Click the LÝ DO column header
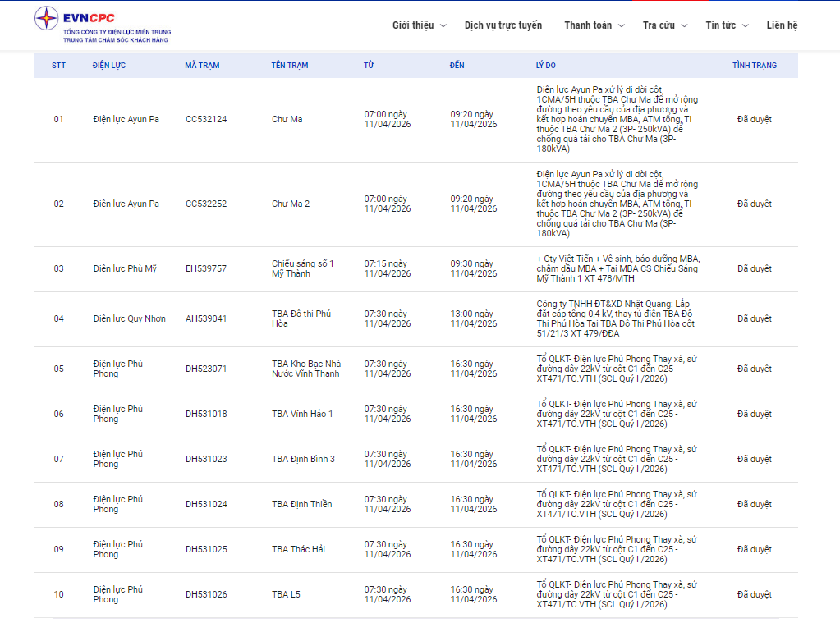840x623 pixels. pyautogui.click(x=545, y=66)
